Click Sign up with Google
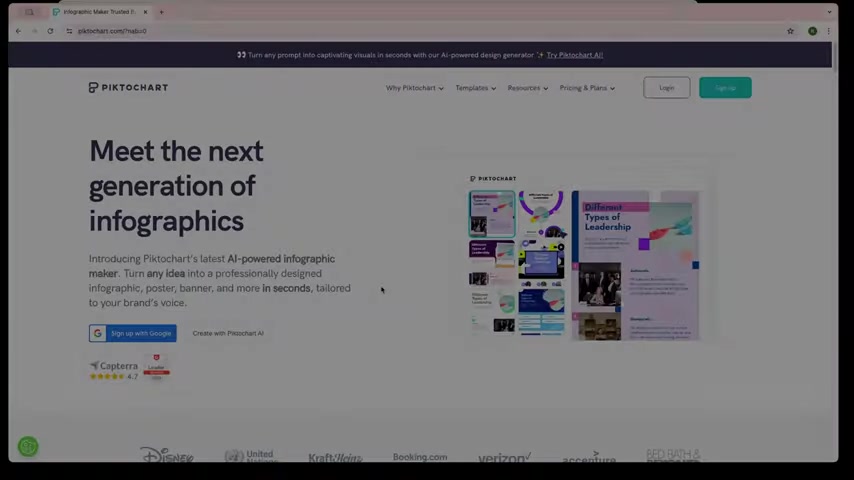Viewport: 854px width, 480px height. coord(133,333)
